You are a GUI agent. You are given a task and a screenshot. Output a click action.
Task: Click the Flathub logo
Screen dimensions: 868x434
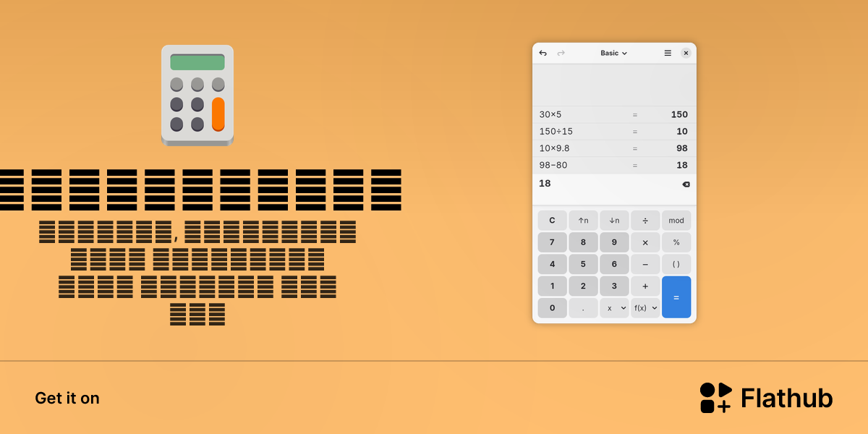(x=766, y=398)
